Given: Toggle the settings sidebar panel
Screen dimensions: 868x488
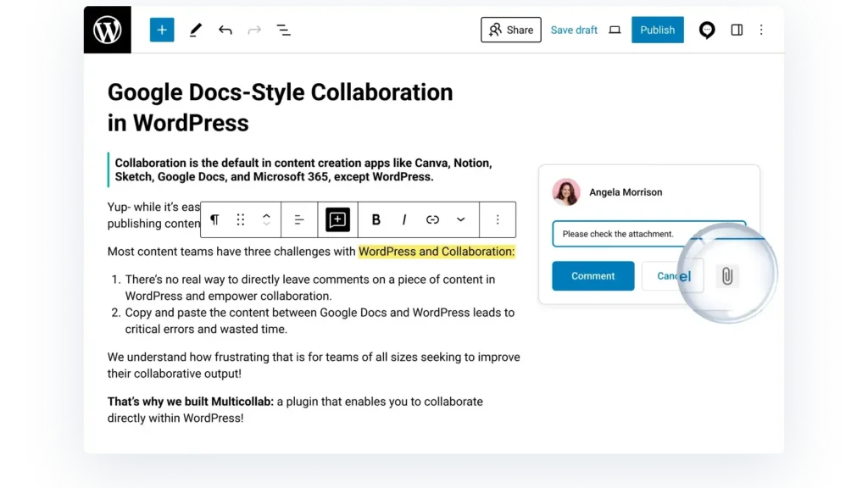Looking at the screenshot, I should (737, 30).
